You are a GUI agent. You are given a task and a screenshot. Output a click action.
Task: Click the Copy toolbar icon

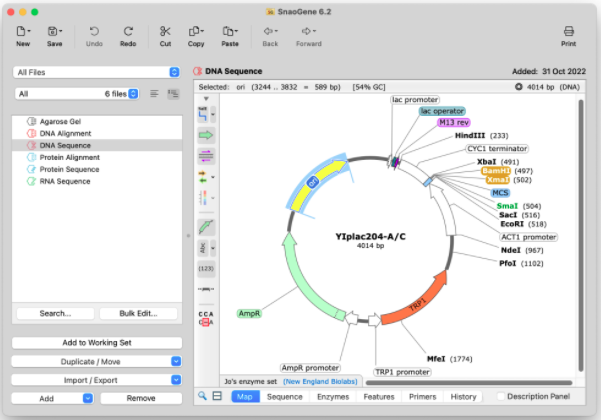pos(196,31)
